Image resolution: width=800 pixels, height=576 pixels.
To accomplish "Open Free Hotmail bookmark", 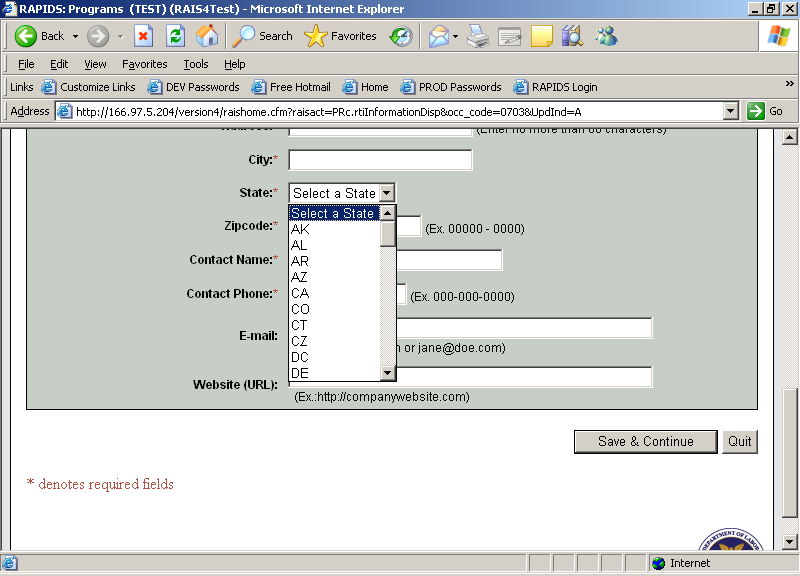I will [x=291, y=87].
